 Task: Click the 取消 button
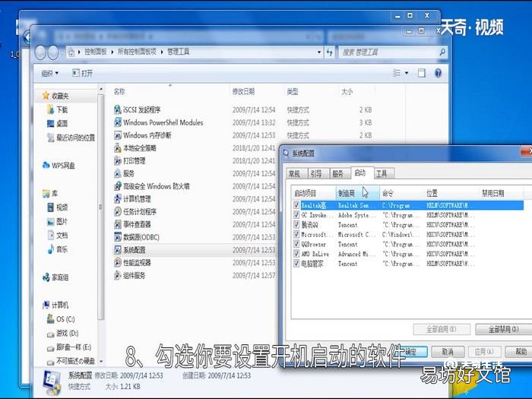[448, 351]
